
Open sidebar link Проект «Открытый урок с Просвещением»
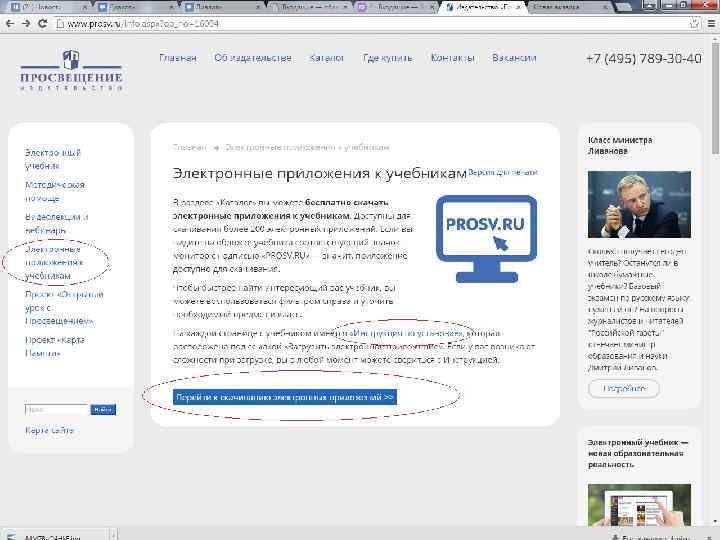click(x=64, y=307)
